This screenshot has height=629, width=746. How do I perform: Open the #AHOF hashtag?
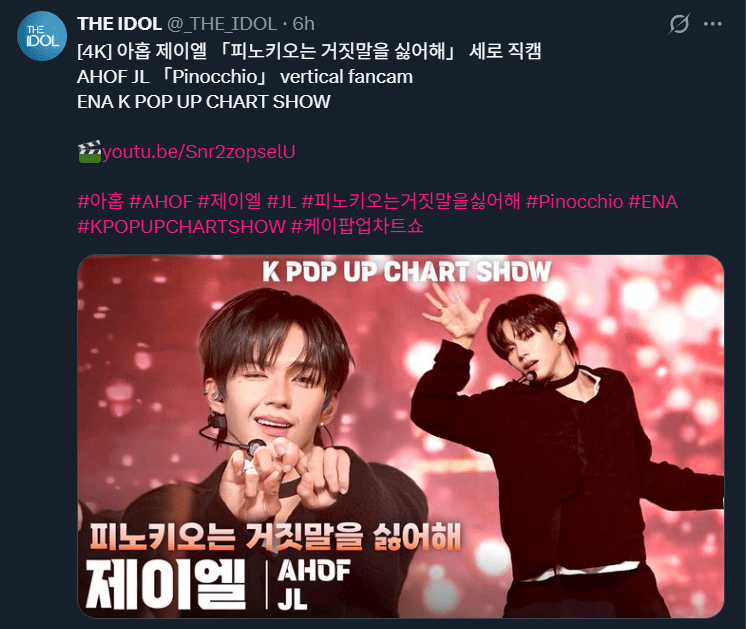(161, 202)
